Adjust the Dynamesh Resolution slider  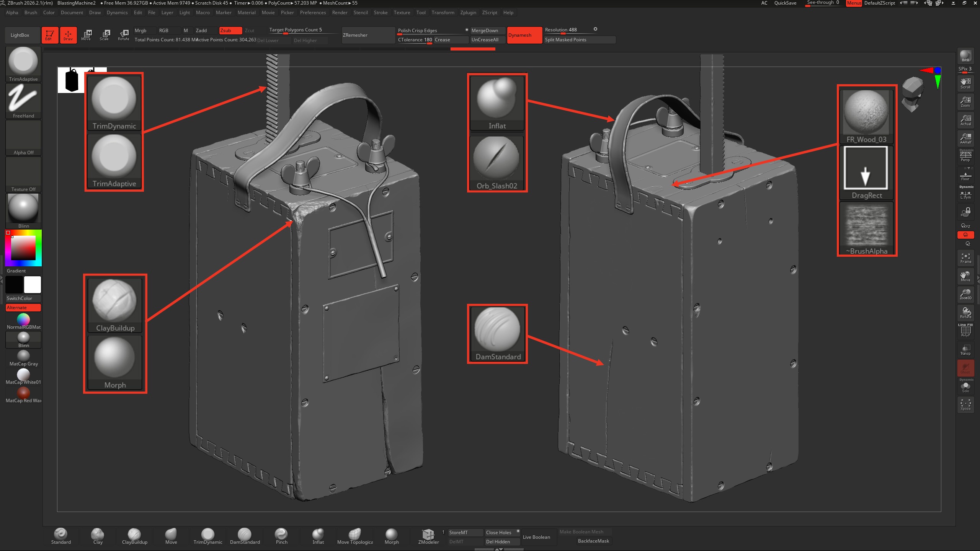[x=570, y=30]
